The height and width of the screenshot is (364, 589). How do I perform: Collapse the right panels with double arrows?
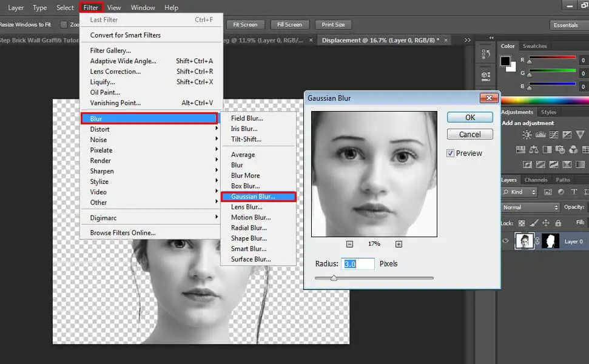(x=491, y=38)
